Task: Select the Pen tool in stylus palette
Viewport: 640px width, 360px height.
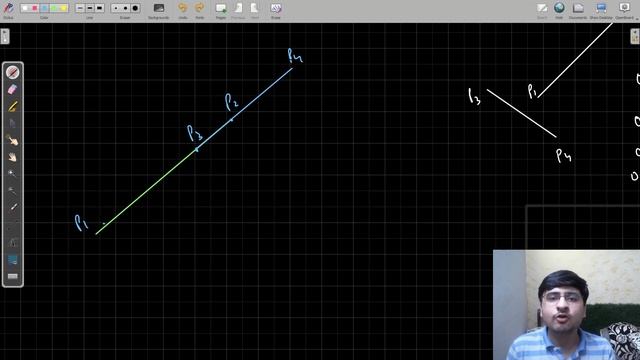Action: click(13, 72)
